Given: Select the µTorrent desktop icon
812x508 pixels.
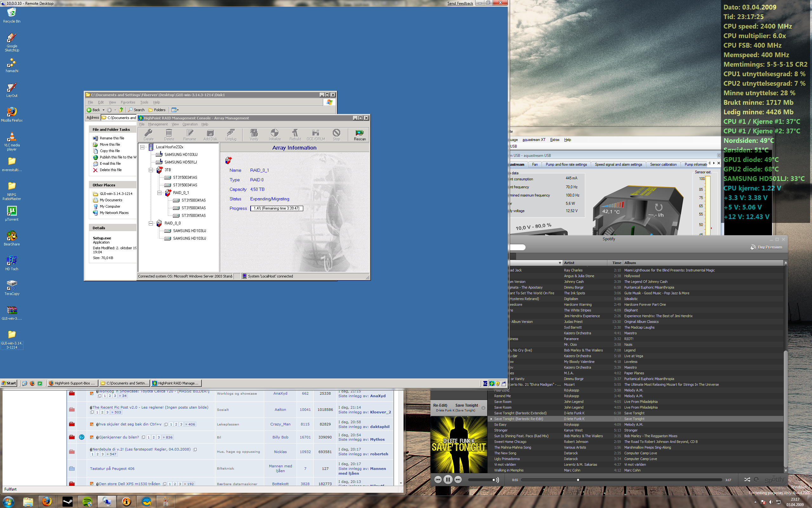Looking at the screenshot, I should pyautogui.click(x=12, y=214).
